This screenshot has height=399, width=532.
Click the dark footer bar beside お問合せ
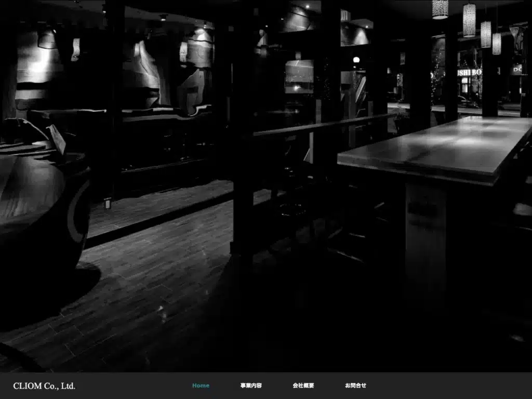(x=448, y=386)
